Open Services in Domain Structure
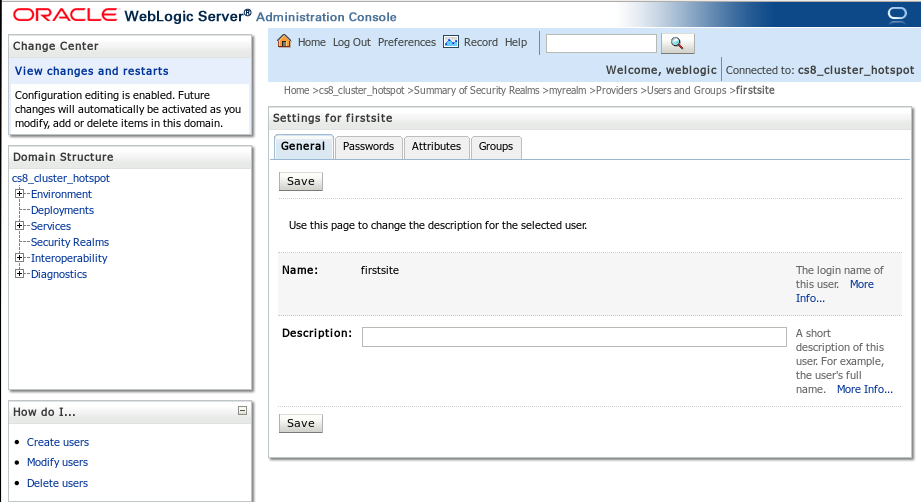The width and height of the screenshot is (921, 502). click(x=51, y=226)
